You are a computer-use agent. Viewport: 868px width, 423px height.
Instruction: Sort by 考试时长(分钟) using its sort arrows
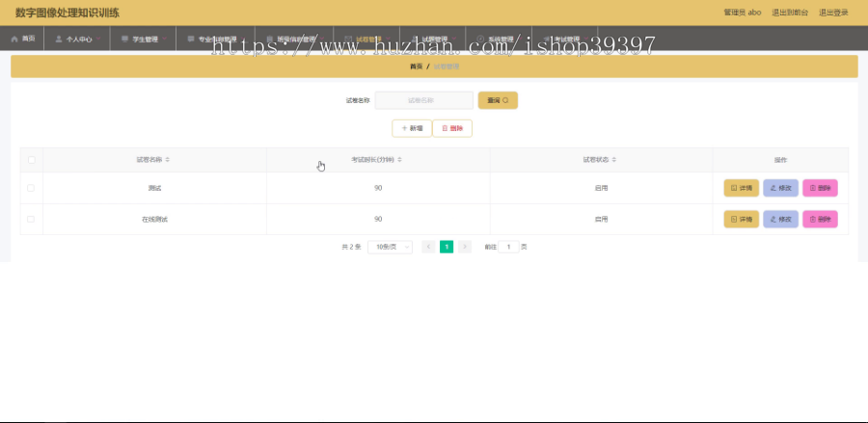399,160
